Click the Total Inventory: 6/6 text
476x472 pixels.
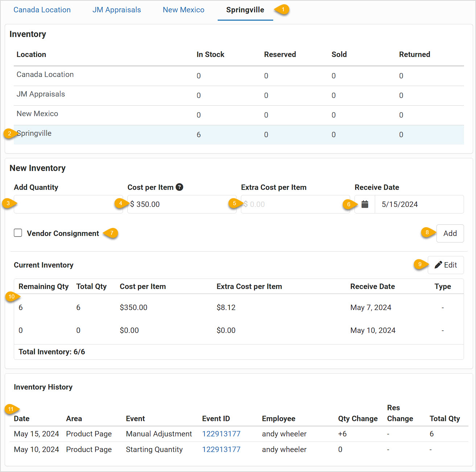tap(52, 352)
